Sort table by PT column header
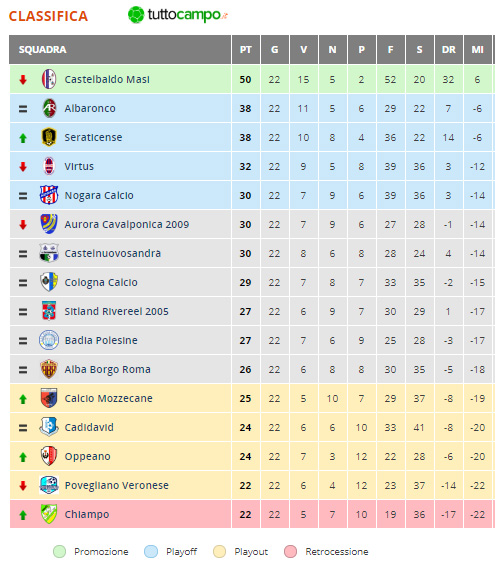The width and height of the screenshot is (495, 565). [x=246, y=49]
